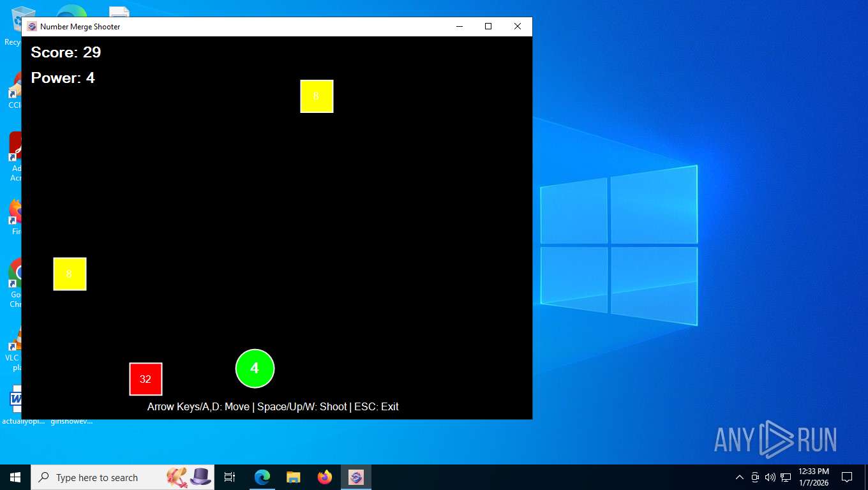Viewport: 868px width, 490px height.
Task: Close the Number Merge Shooter window
Action: [518, 26]
